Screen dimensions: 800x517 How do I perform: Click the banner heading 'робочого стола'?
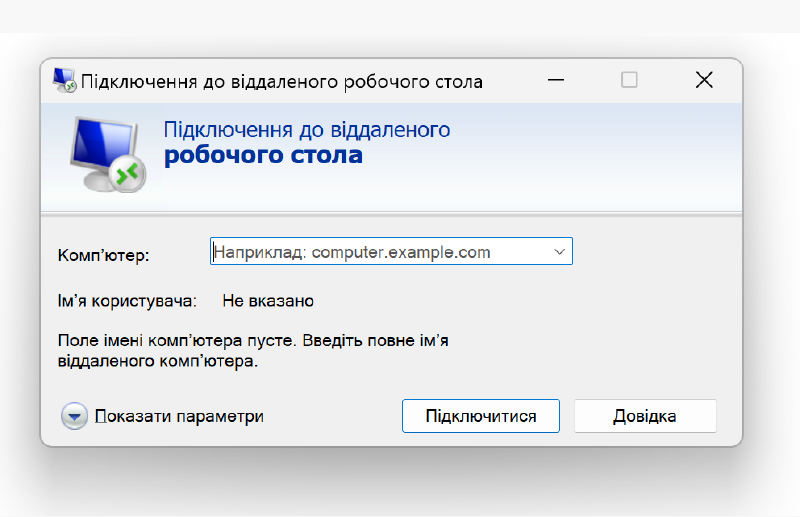(x=263, y=155)
